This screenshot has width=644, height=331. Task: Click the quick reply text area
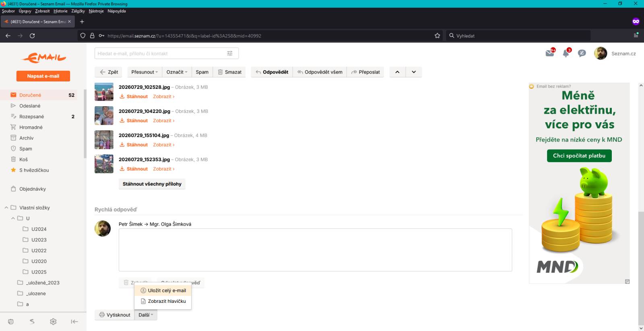[x=315, y=250]
